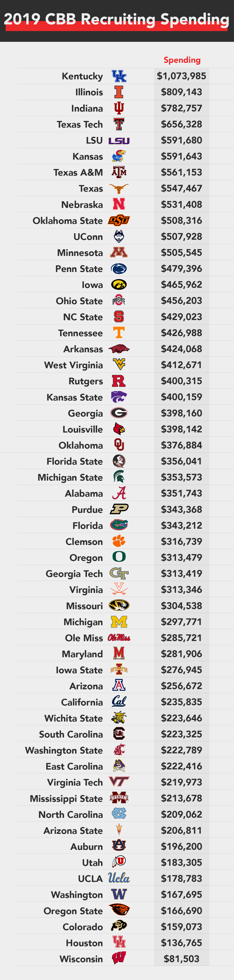Image resolution: width=234 pixels, height=980 pixels.
Task: Select the Oregon State Beavers logo
Action: click(119, 910)
